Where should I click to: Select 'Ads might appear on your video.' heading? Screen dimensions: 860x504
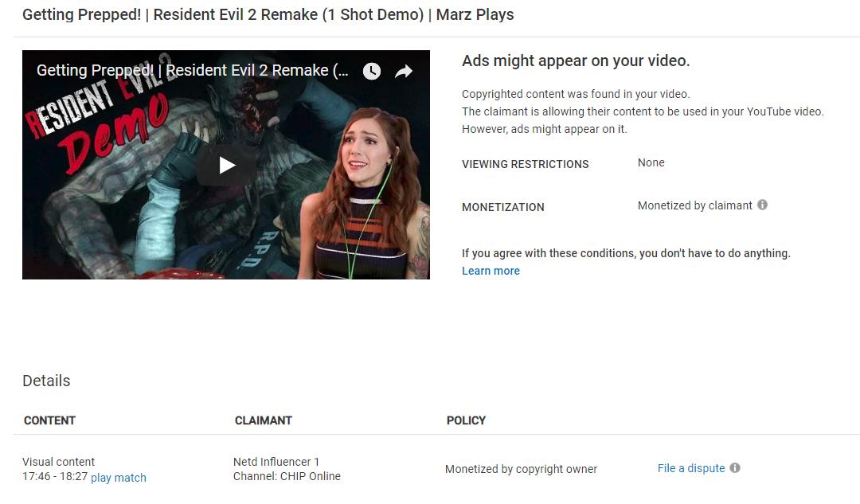pyautogui.click(x=576, y=61)
